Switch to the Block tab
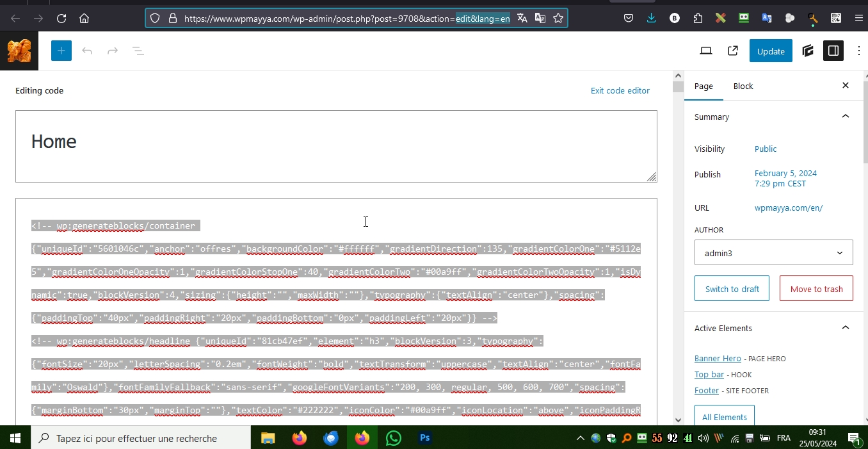868x449 pixels. click(743, 86)
